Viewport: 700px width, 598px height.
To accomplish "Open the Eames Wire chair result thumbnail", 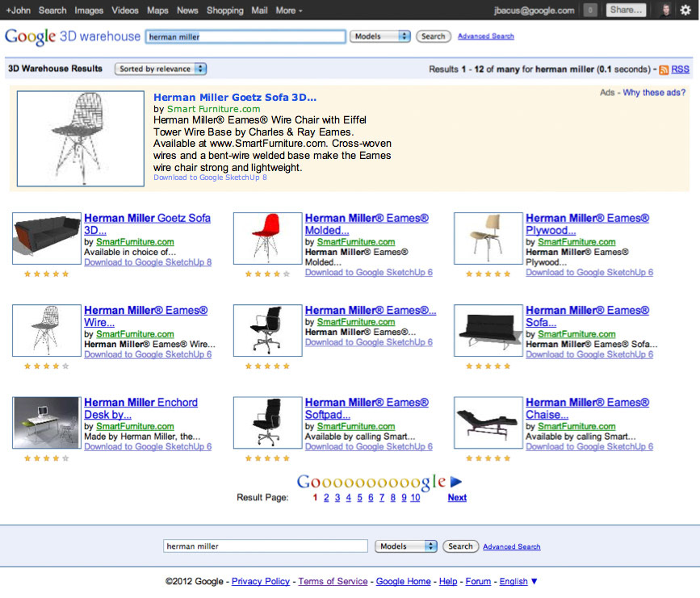I will pos(47,331).
